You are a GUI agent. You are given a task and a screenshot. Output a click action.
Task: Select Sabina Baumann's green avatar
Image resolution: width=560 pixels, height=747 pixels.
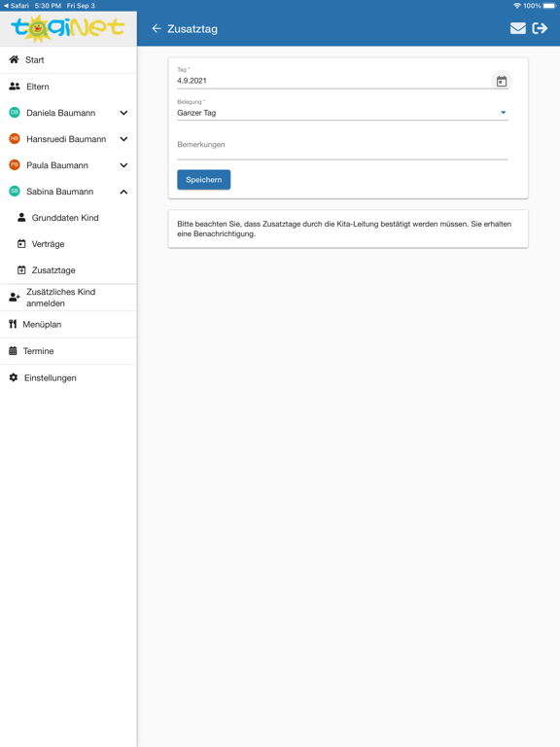tap(15, 191)
